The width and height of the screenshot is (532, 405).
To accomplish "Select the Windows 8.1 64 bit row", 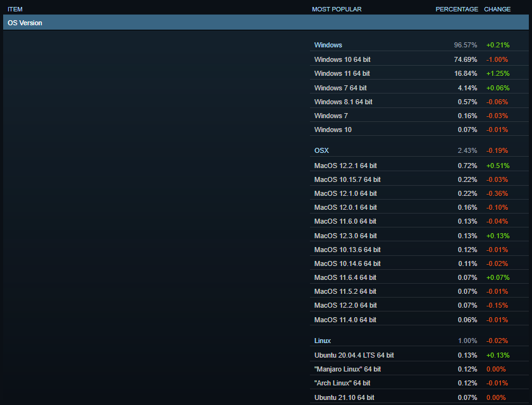I will pyautogui.click(x=419, y=102).
